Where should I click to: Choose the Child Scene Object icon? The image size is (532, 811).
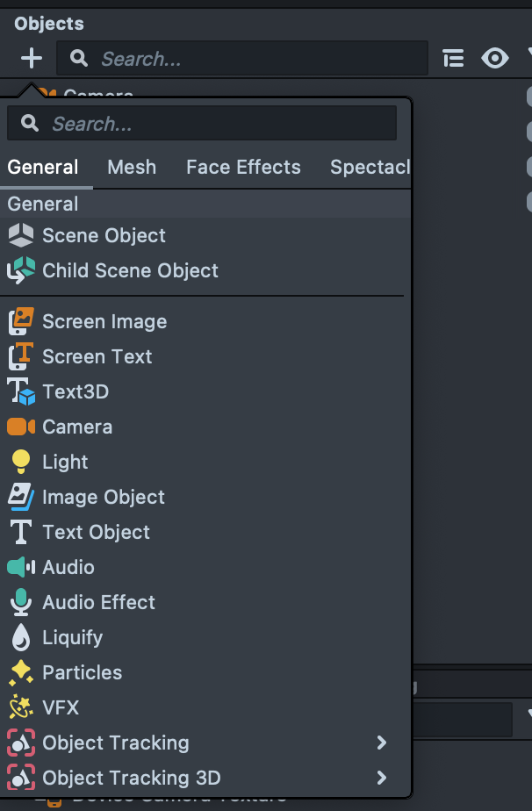click(21, 270)
